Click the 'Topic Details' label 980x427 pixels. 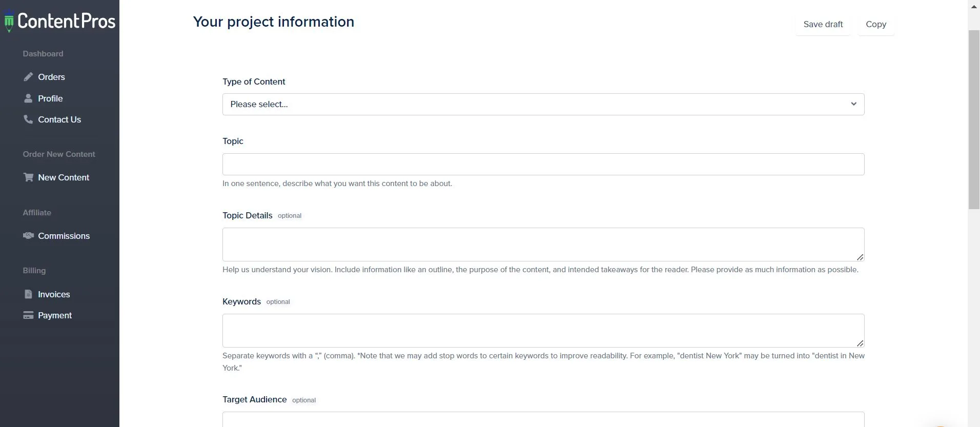[247, 215]
